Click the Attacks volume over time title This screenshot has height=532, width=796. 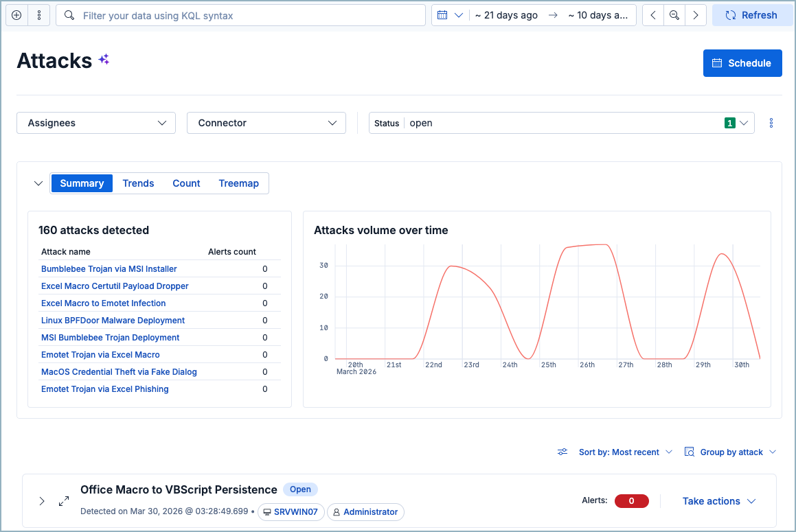pyautogui.click(x=380, y=230)
